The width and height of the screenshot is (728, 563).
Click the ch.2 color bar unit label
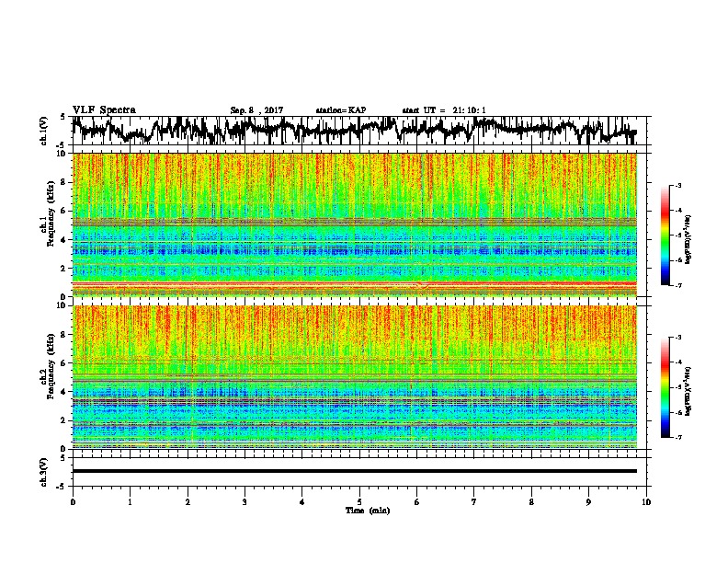click(x=689, y=391)
